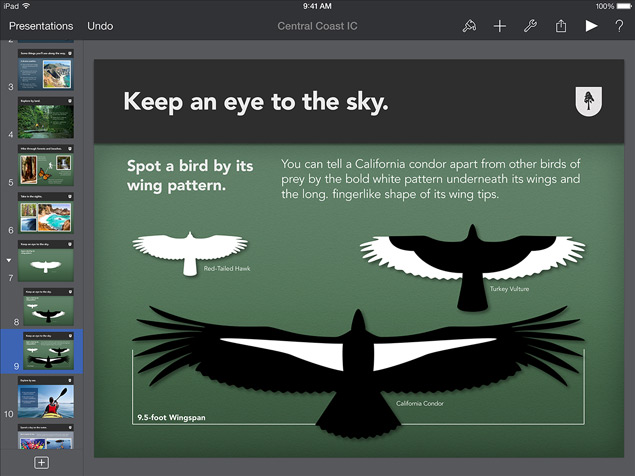Select 'Spot a bird by its wing pattern.' text

click(x=190, y=175)
